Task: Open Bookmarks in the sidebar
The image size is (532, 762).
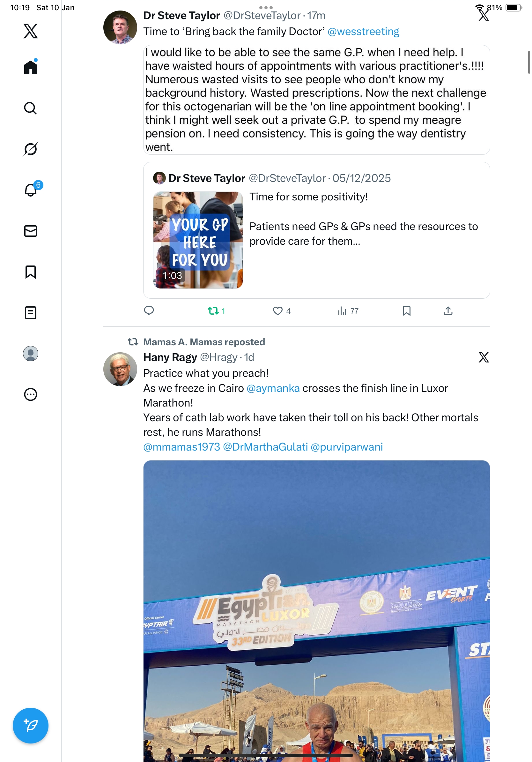Action: tap(31, 272)
